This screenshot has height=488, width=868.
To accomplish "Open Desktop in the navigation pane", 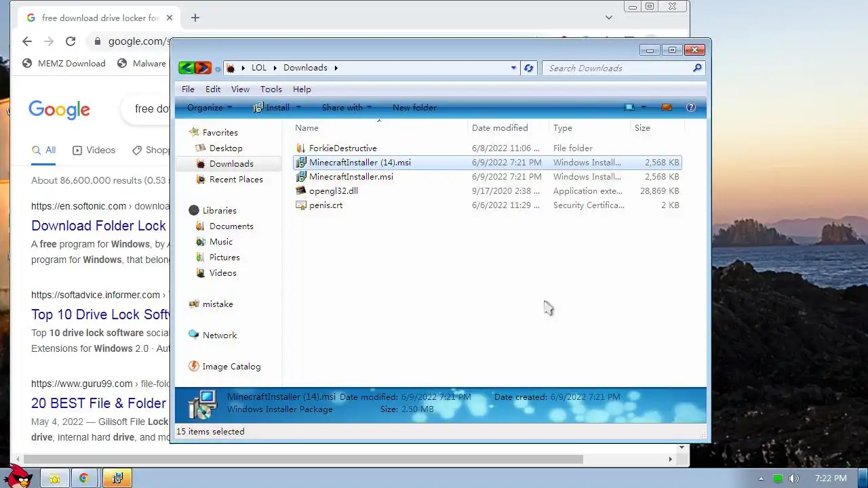I will point(226,148).
